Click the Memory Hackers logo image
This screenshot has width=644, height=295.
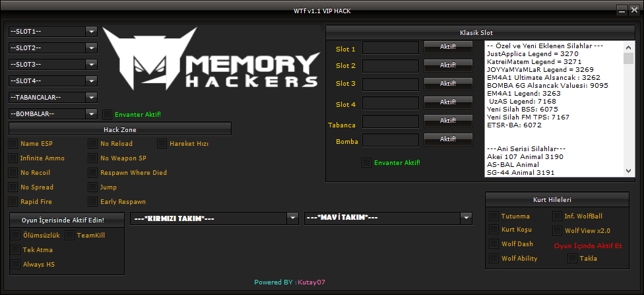click(211, 58)
